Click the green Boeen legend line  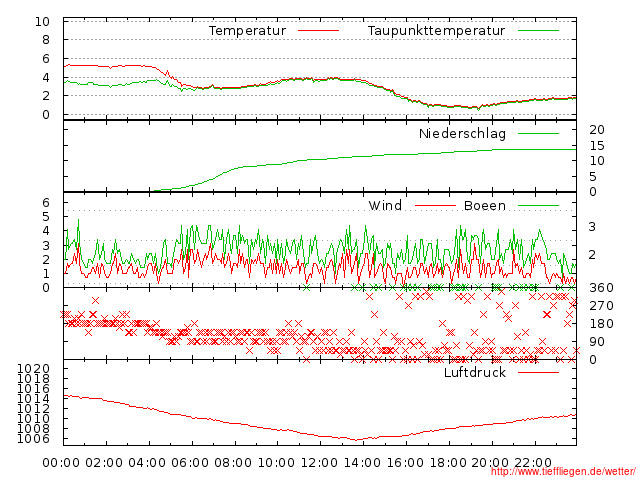point(538,206)
